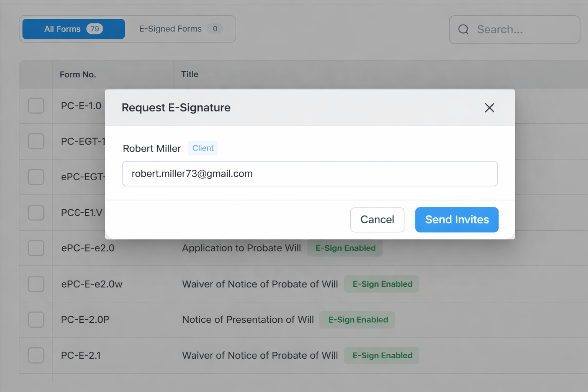588x392 pixels.
Task: Click the Form No. column header
Action: coord(78,75)
